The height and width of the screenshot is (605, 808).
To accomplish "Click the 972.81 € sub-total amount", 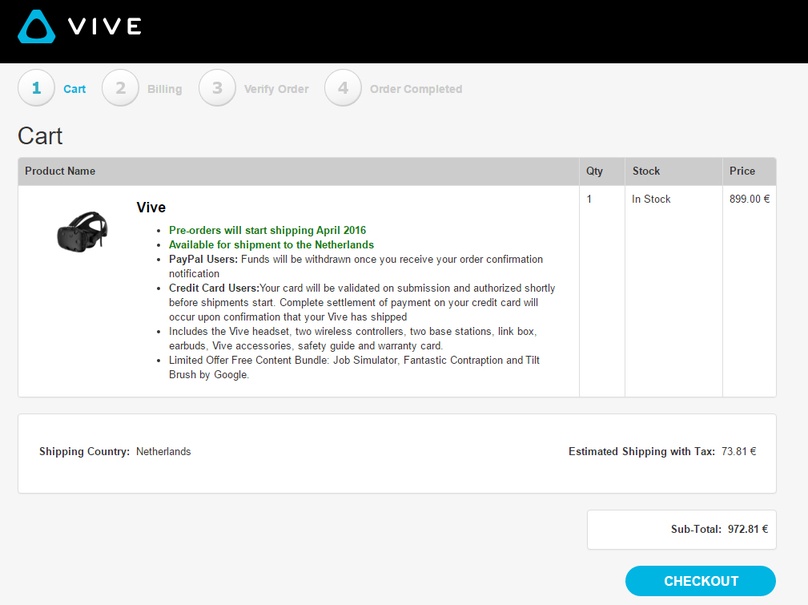I will coord(748,529).
